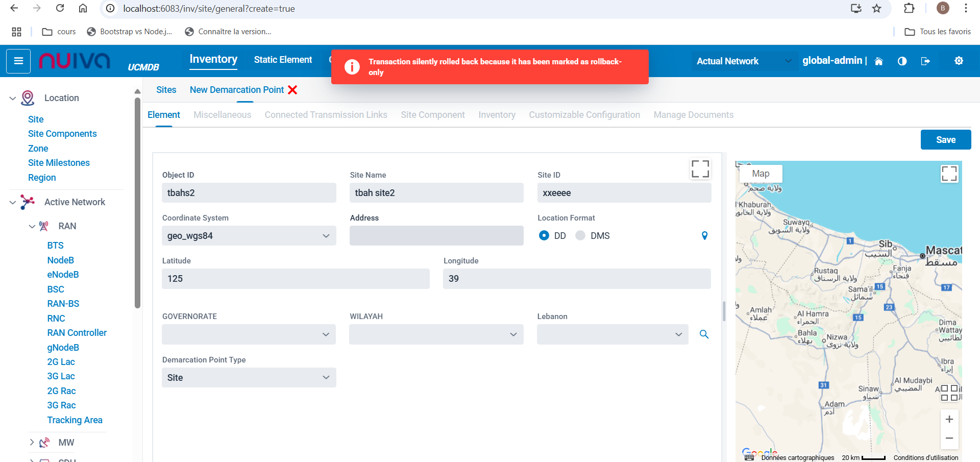
Task: Open the Site Component tab
Action: point(432,115)
